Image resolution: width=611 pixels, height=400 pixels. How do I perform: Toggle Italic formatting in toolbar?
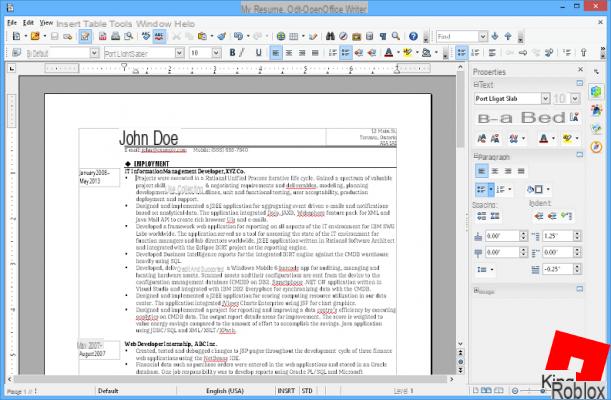tap(242, 53)
